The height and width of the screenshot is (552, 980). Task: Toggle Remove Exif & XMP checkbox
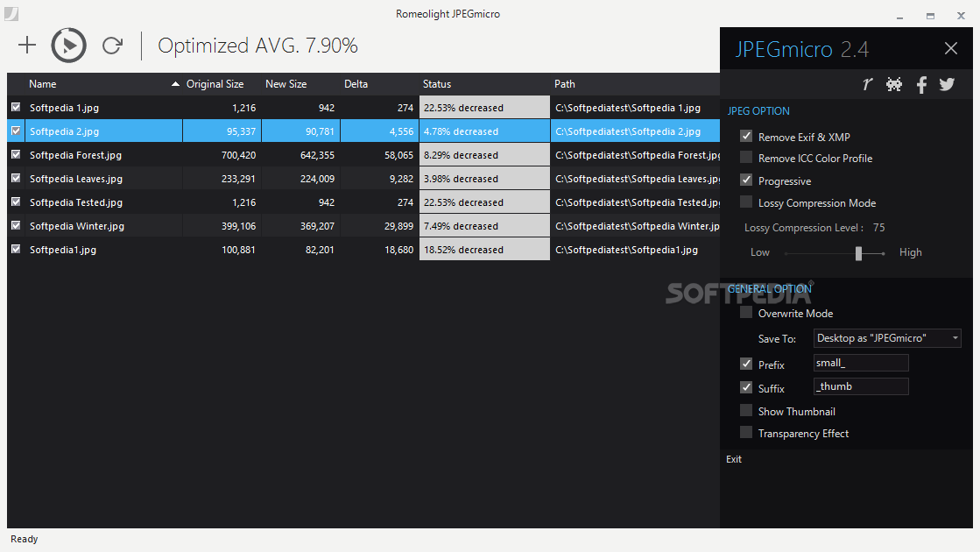click(x=746, y=137)
